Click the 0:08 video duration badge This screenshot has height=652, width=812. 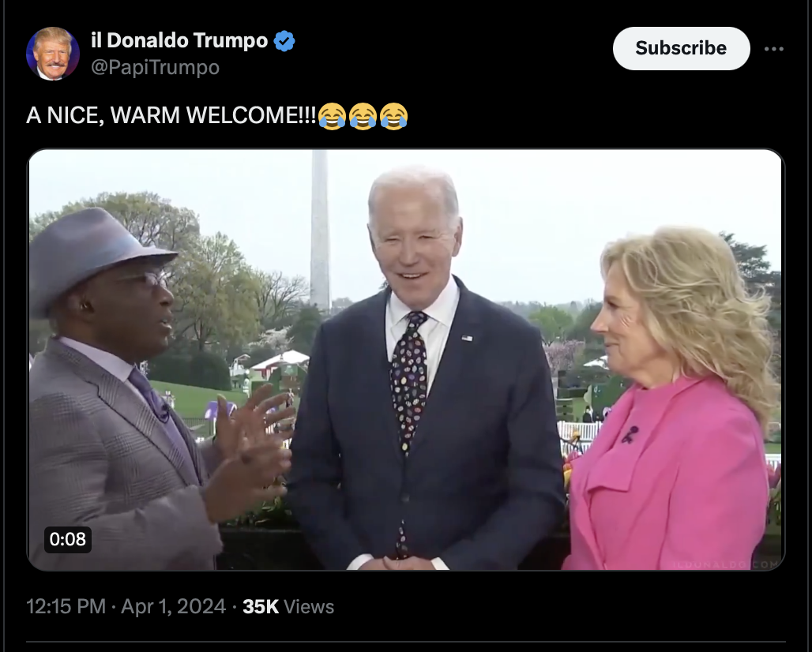68,539
